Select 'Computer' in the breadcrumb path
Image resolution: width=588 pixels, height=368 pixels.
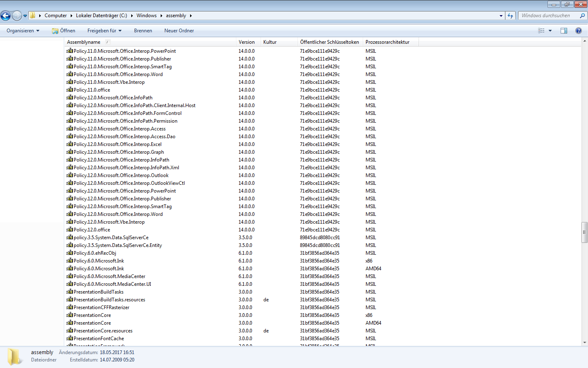pos(56,16)
